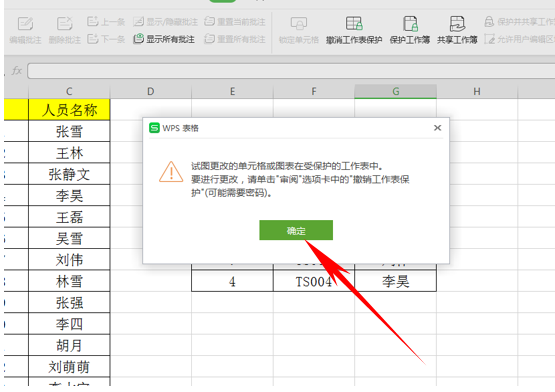Screen dimensions: 555x392
Task: Click the 保护工作簿 protect workbook icon
Action: click(x=410, y=23)
